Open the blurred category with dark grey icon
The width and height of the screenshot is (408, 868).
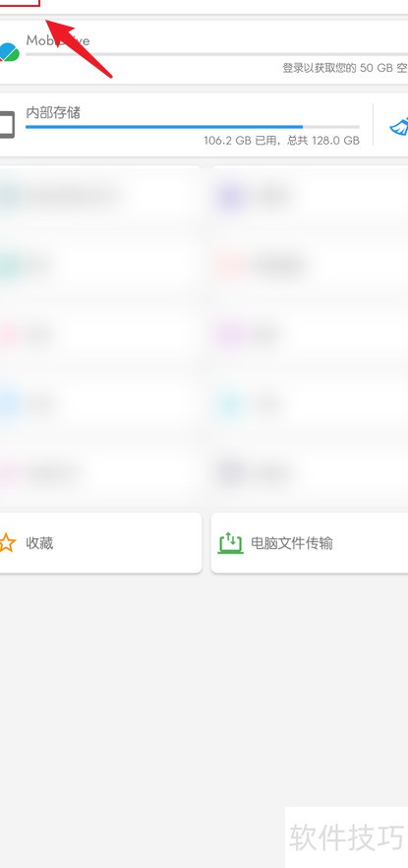(x=310, y=473)
